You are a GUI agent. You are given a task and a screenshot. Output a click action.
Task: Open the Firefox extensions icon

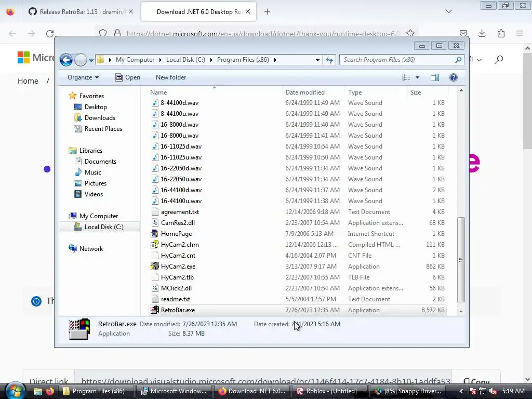coord(501,33)
